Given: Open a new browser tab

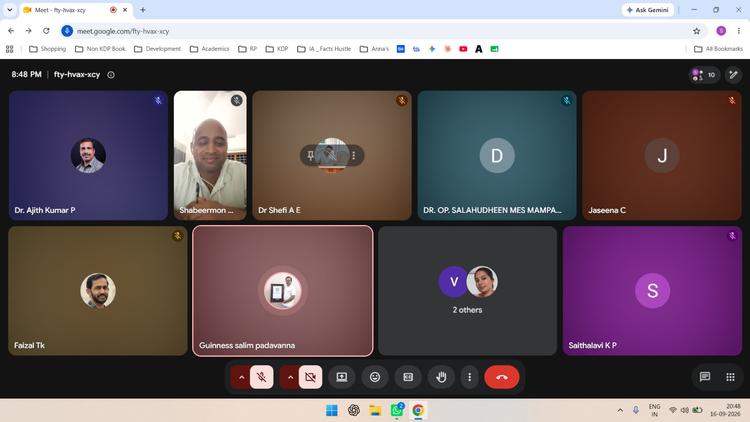Looking at the screenshot, I should (143, 10).
